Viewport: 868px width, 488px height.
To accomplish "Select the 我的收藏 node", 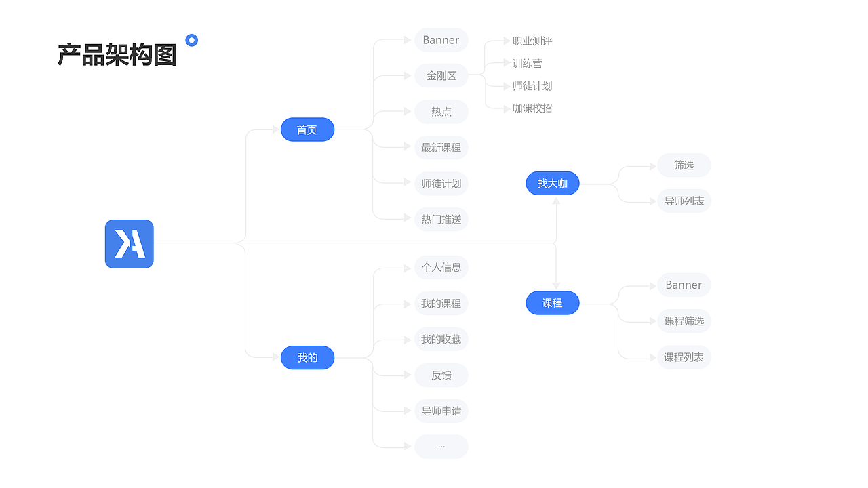I will point(441,340).
